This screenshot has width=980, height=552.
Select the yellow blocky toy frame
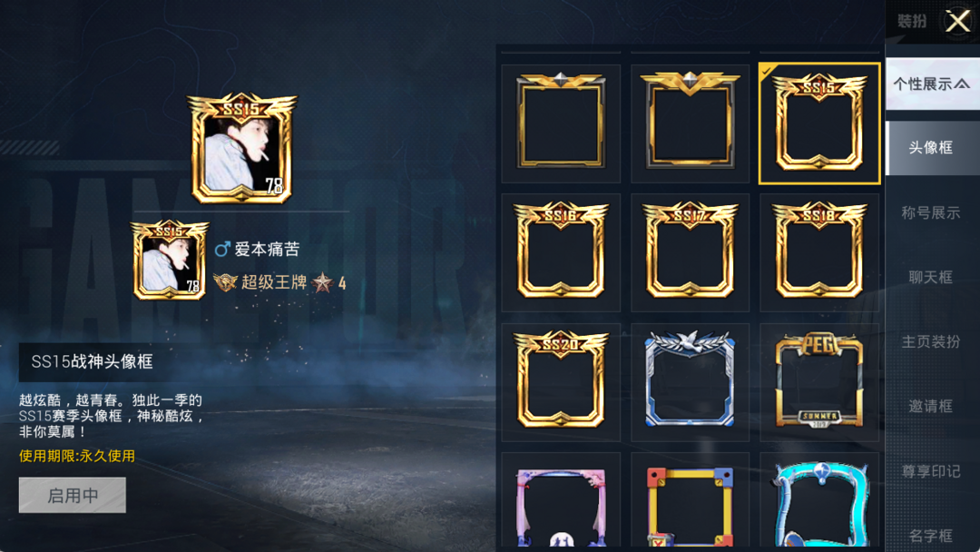pos(690,502)
